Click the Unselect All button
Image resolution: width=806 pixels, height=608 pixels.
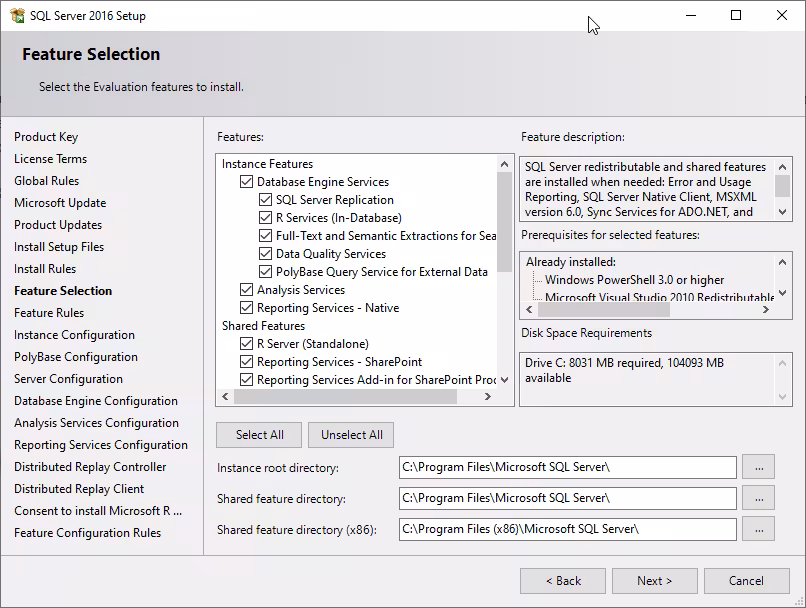click(x=352, y=435)
